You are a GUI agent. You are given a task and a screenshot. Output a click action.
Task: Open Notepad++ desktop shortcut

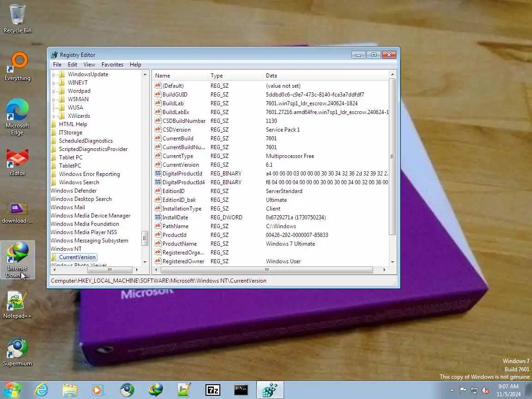[x=17, y=304]
